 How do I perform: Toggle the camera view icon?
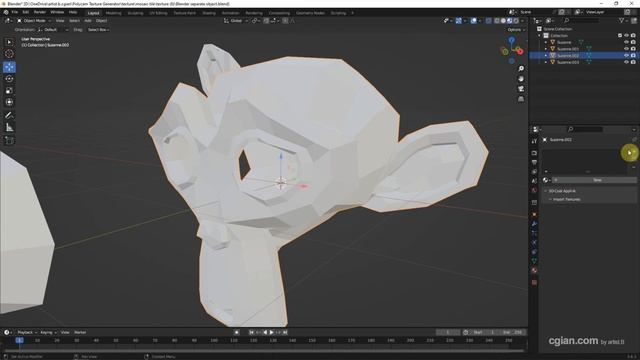point(521,89)
